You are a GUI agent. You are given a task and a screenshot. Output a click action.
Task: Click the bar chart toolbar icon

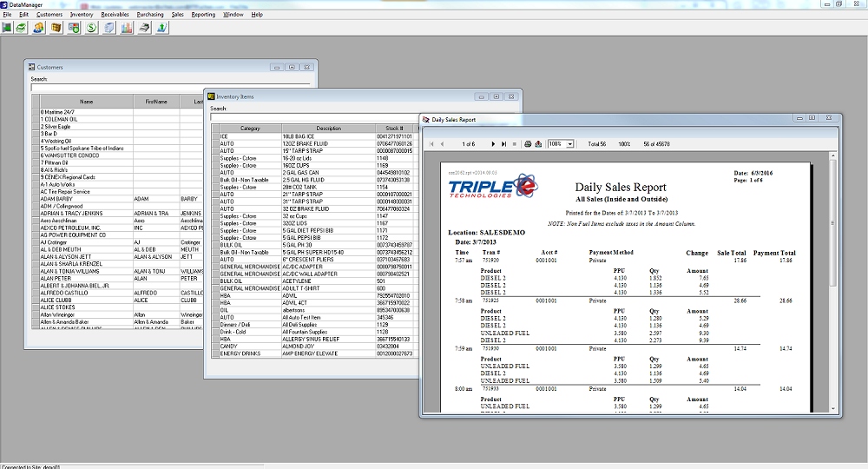(127, 28)
